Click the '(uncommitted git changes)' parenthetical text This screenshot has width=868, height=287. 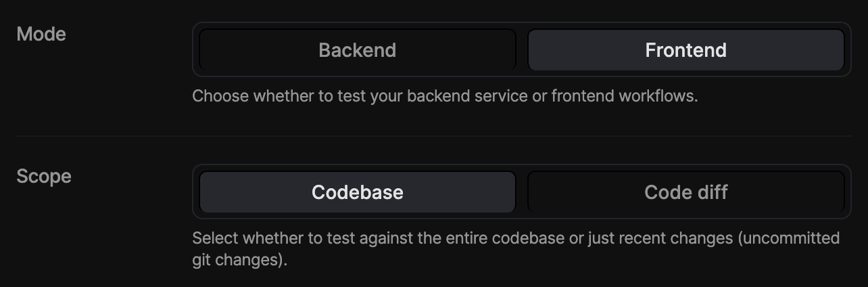[x=516, y=249]
